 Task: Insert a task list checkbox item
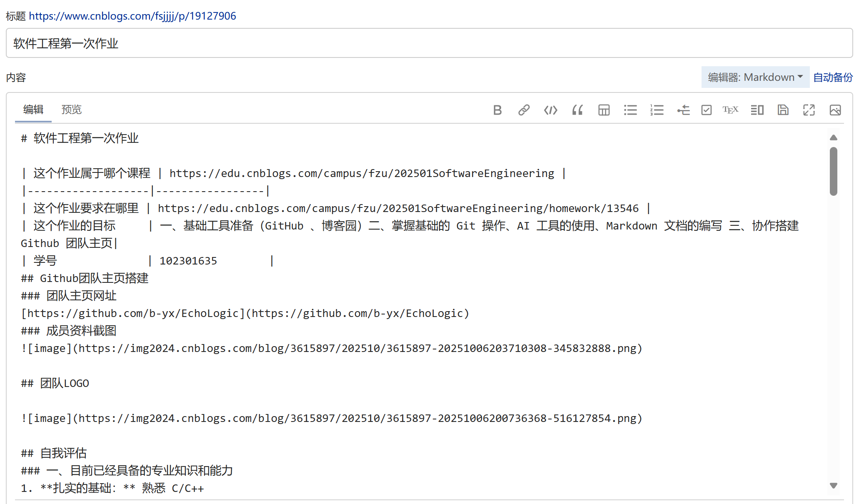tap(707, 110)
